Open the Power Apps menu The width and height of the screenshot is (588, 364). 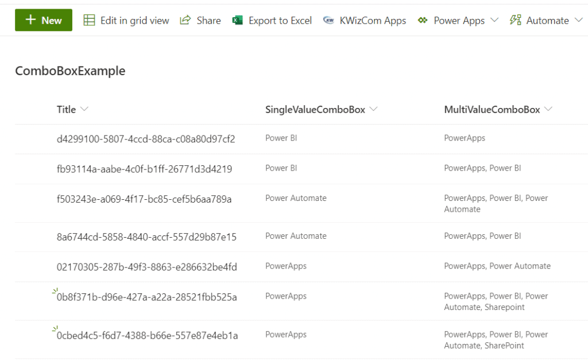458,20
